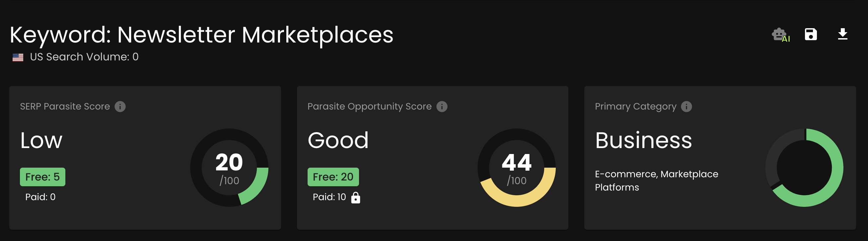The height and width of the screenshot is (241, 868).
Task: Click the green Primary Category donut chart
Action: coord(804,168)
